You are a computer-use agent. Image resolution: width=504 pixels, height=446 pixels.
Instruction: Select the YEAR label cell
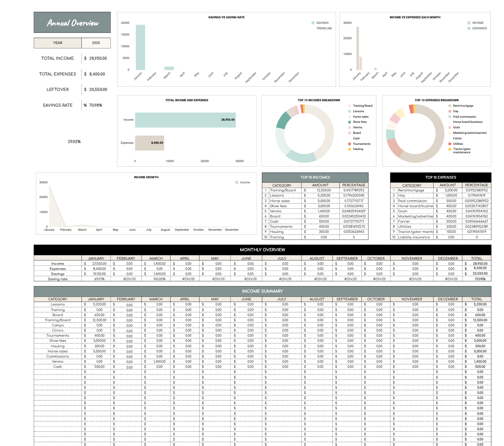(58, 43)
